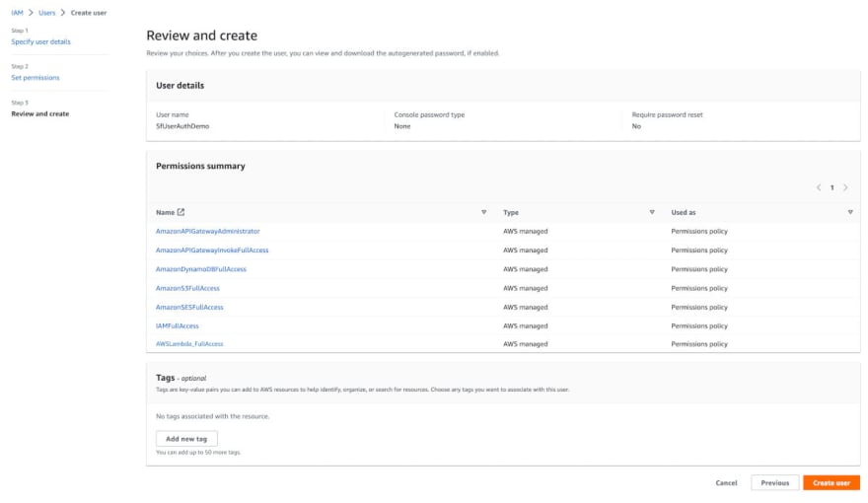The image size is (868, 503).
Task: Select page 1 of permissions summary
Action: pyautogui.click(x=832, y=187)
